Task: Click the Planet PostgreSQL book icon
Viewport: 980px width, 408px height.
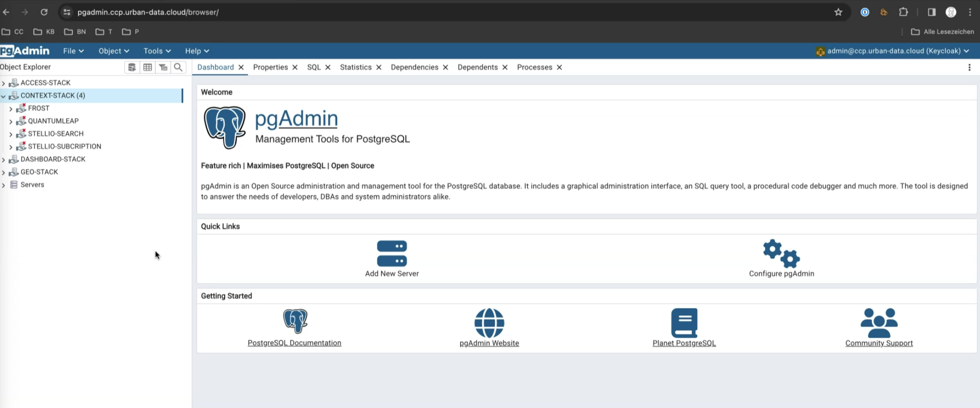Action: coord(684,323)
